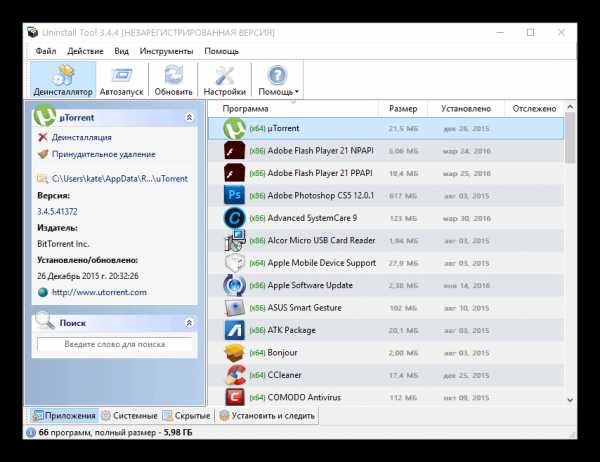Click the list scrollbar down arrow
The width and height of the screenshot is (600, 462).
(x=570, y=400)
